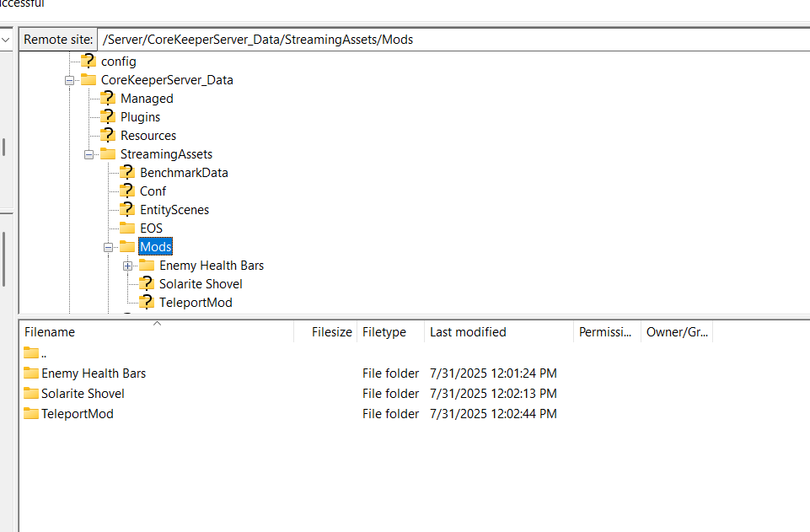Click File folder type in Solarite Shovel row
810x532 pixels.
click(390, 394)
